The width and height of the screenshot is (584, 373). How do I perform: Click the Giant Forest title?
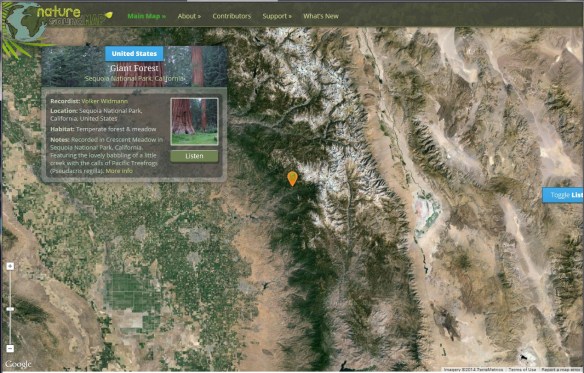[134, 68]
